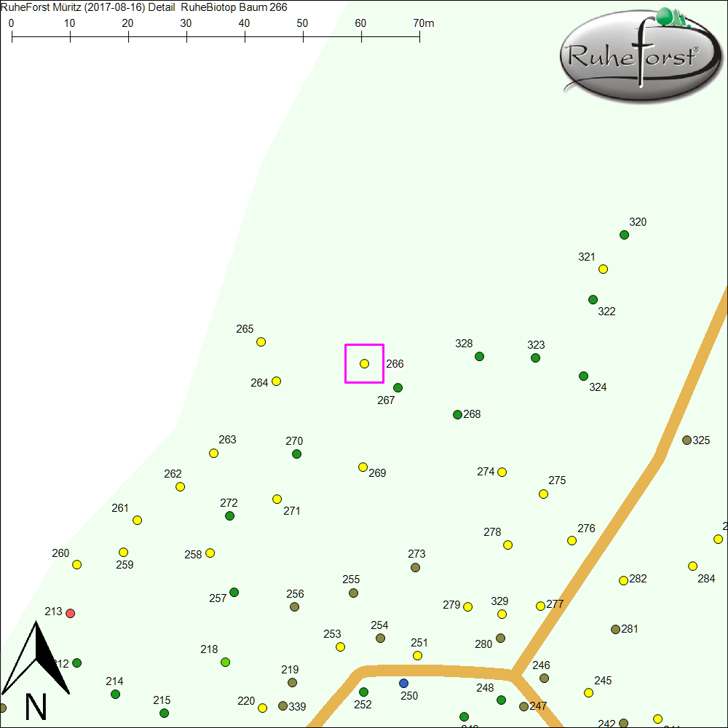Click yellow tree marker 321
This screenshot has width=728, height=728.
[x=603, y=269]
